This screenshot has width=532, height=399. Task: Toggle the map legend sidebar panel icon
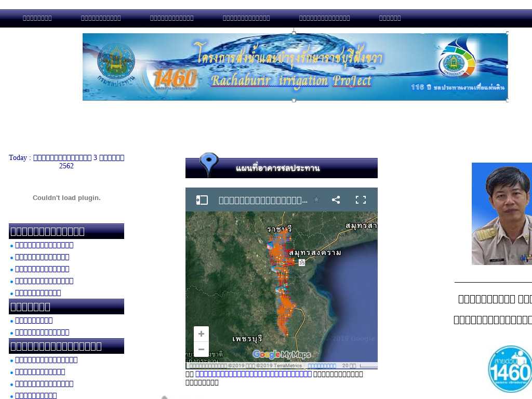(202, 200)
